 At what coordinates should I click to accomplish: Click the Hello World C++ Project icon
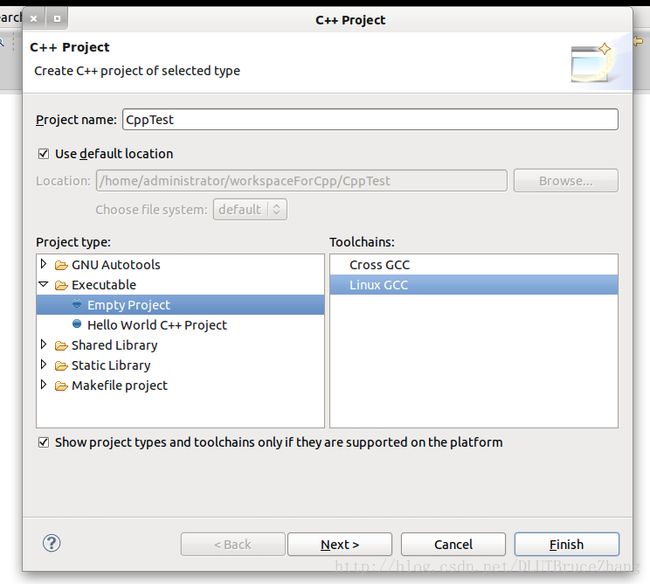click(77, 324)
